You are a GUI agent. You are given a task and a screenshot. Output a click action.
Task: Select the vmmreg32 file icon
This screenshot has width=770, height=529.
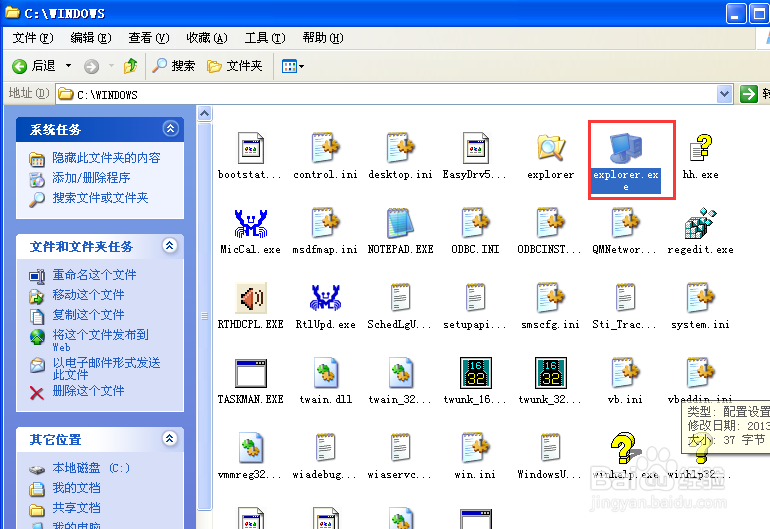pos(251,448)
